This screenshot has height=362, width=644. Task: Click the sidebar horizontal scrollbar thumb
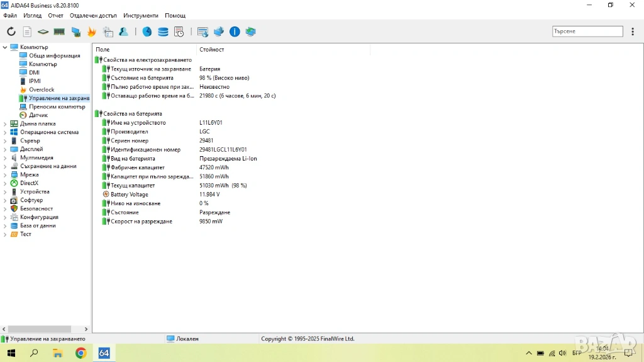[x=39, y=329]
